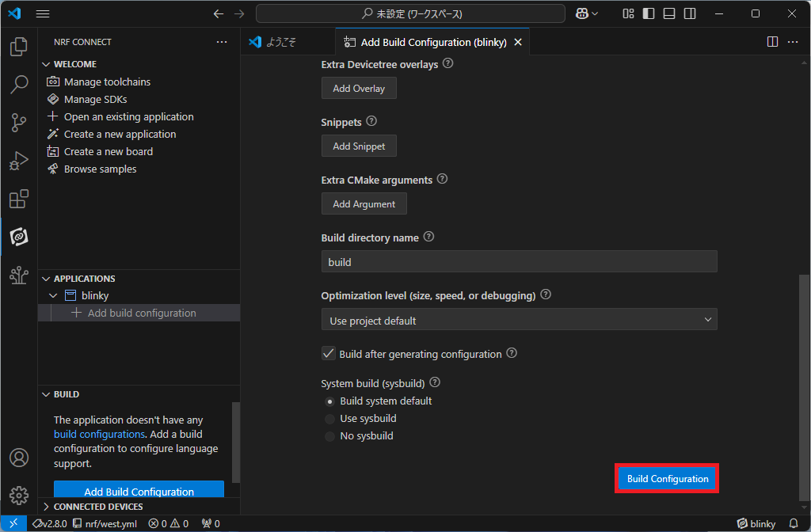Screen dimensions: 811x532
Task: Open the Copilot chat icon
Action: pos(582,14)
